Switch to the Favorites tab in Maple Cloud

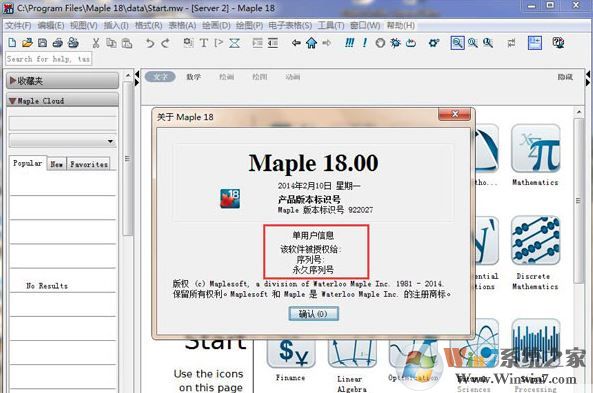(x=89, y=164)
